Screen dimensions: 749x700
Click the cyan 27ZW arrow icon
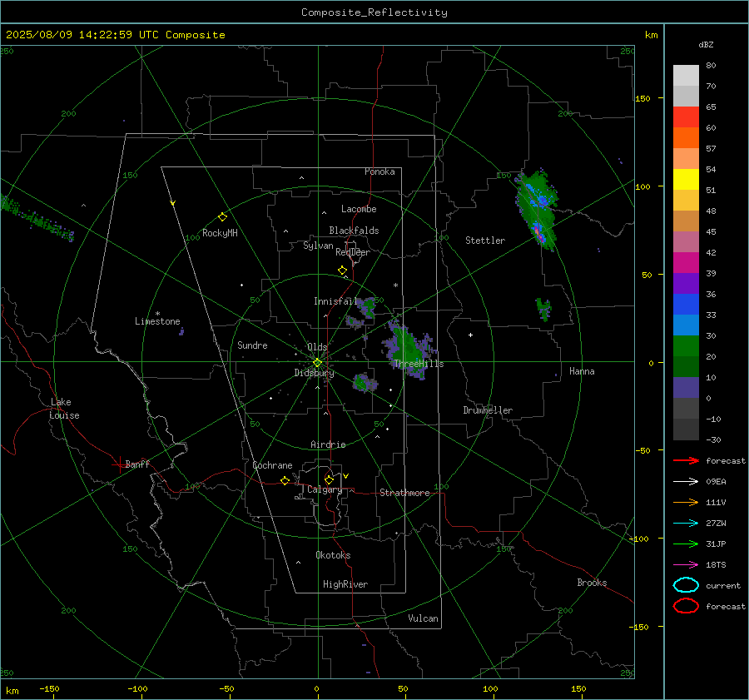coord(686,524)
